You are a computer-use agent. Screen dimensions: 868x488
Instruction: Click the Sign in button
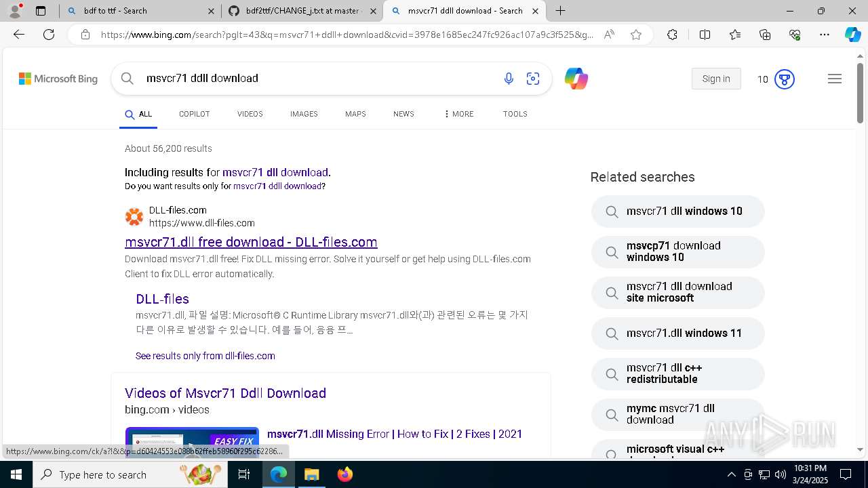716,79
